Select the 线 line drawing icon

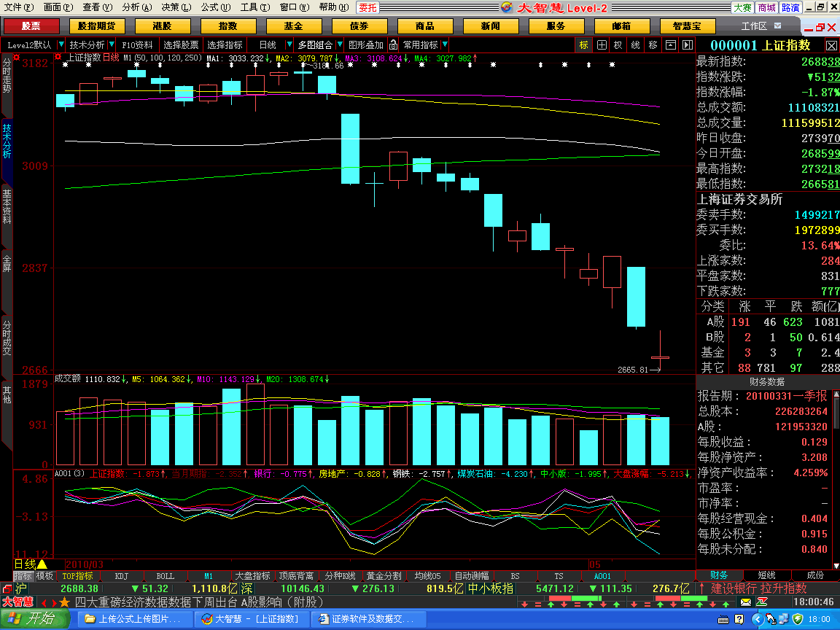pyautogui.click(x=635, y=45)
